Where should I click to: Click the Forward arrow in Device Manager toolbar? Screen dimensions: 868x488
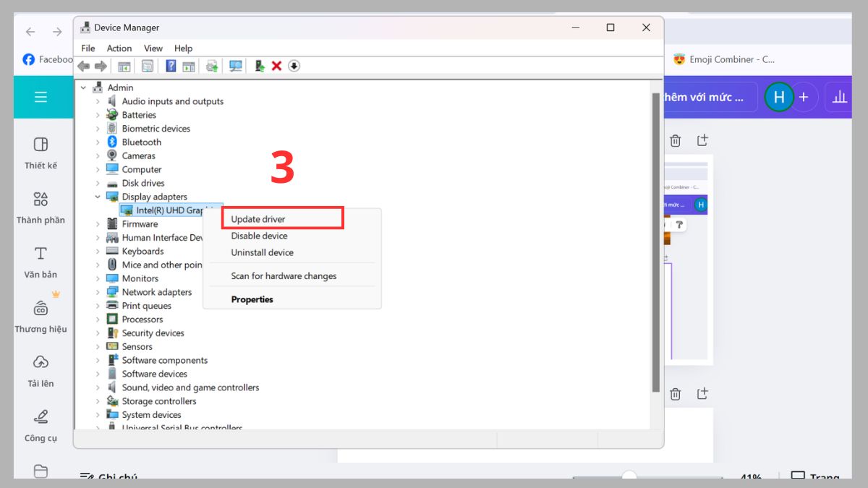(101, 66)
